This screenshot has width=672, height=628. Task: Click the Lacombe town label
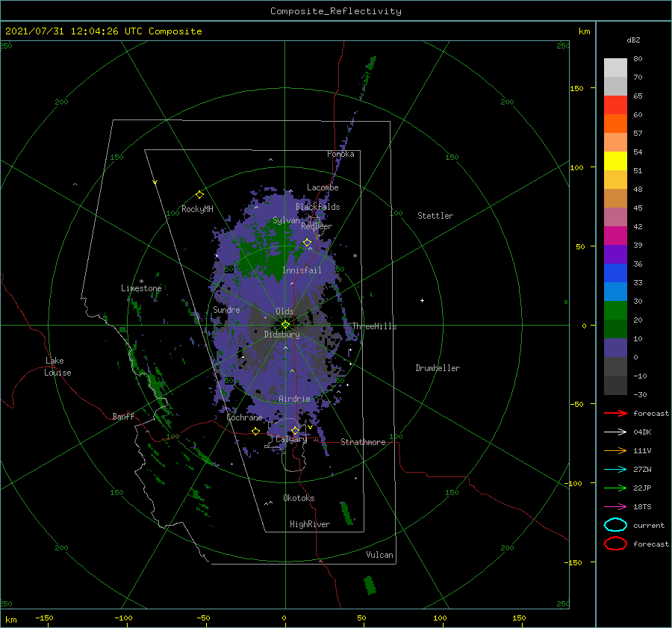tap(323, 187)
